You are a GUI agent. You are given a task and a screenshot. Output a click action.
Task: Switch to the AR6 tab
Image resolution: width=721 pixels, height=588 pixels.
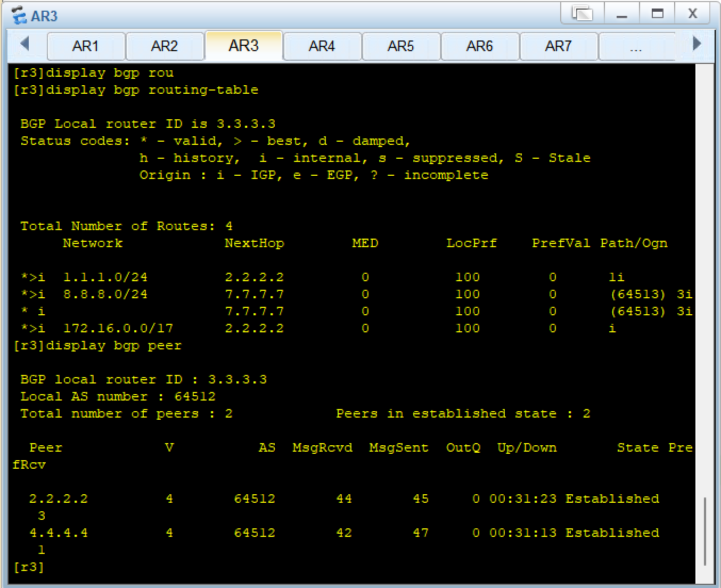480,46
